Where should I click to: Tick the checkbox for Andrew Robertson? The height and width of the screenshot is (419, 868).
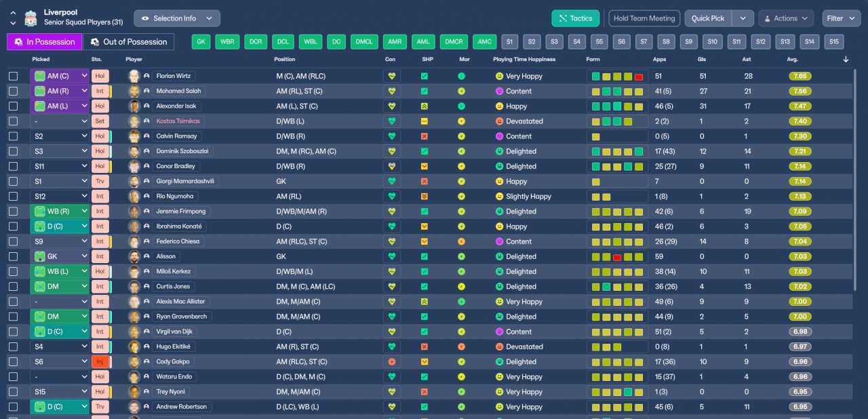13,407
